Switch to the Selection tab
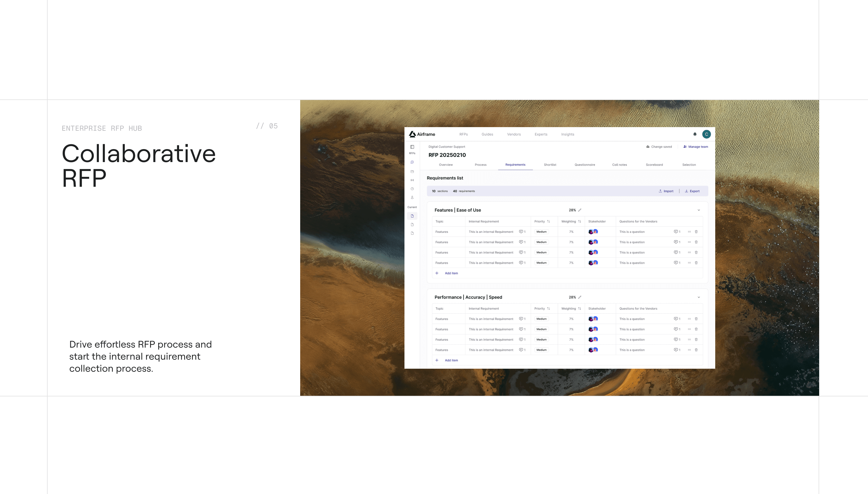 coord(689,165)
